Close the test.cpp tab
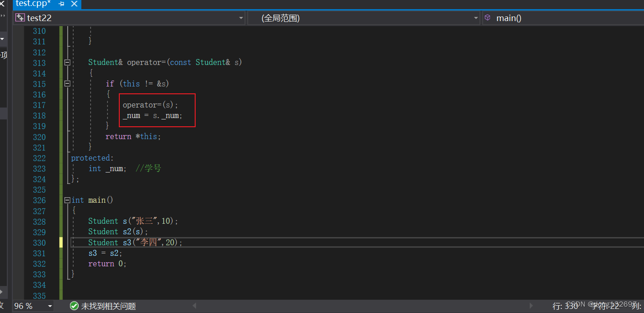Screen dimensions: 644x313 tap(74, 4)
